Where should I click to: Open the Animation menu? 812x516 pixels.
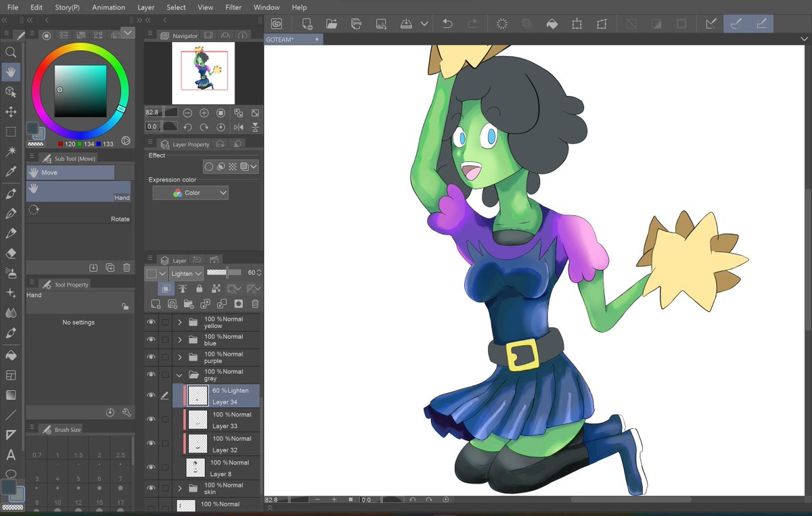pyautogui.click(x=108, y=7)
